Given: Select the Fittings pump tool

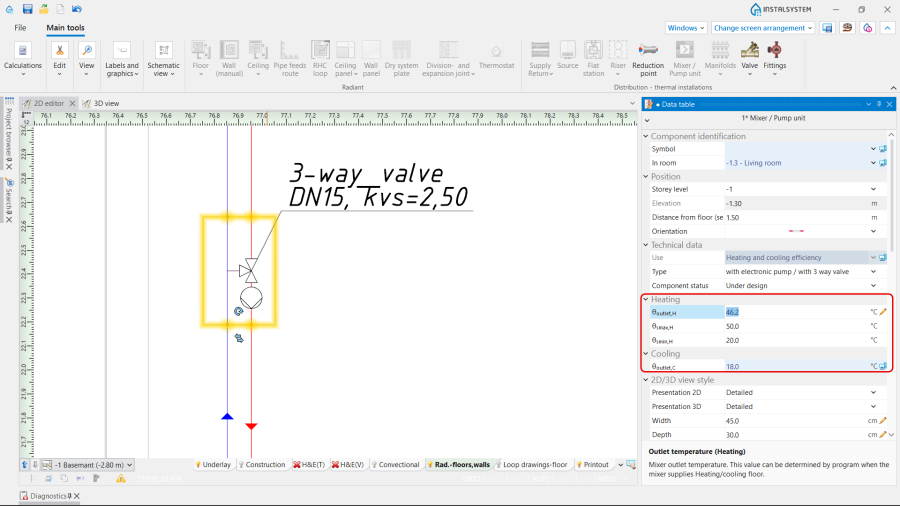Looking at the screenshot, I should [774, 59].
